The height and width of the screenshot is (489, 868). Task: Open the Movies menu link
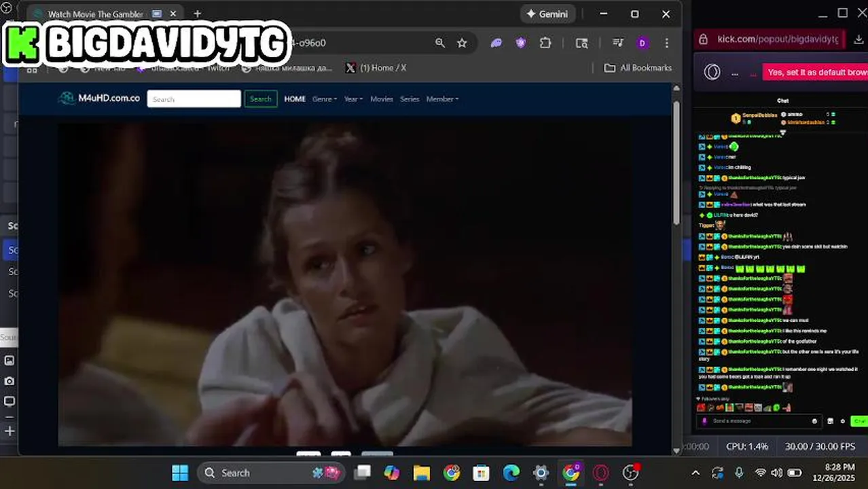pyautogui.click(x=381, y=99)
